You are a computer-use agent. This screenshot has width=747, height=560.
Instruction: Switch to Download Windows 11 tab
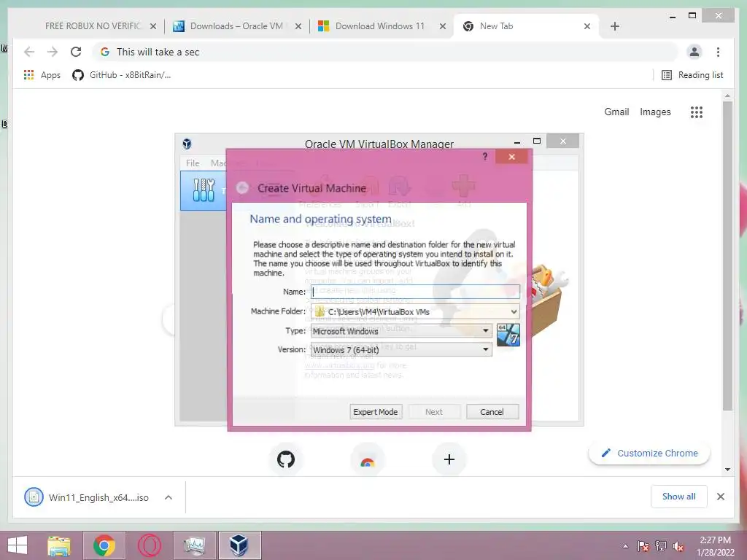point(379,26)
